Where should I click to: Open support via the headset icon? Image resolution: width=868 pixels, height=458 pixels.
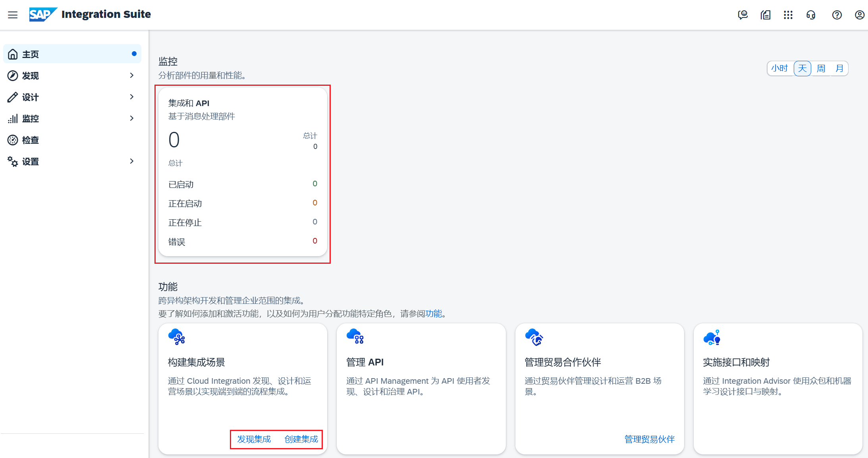click(x=811, y=15)
